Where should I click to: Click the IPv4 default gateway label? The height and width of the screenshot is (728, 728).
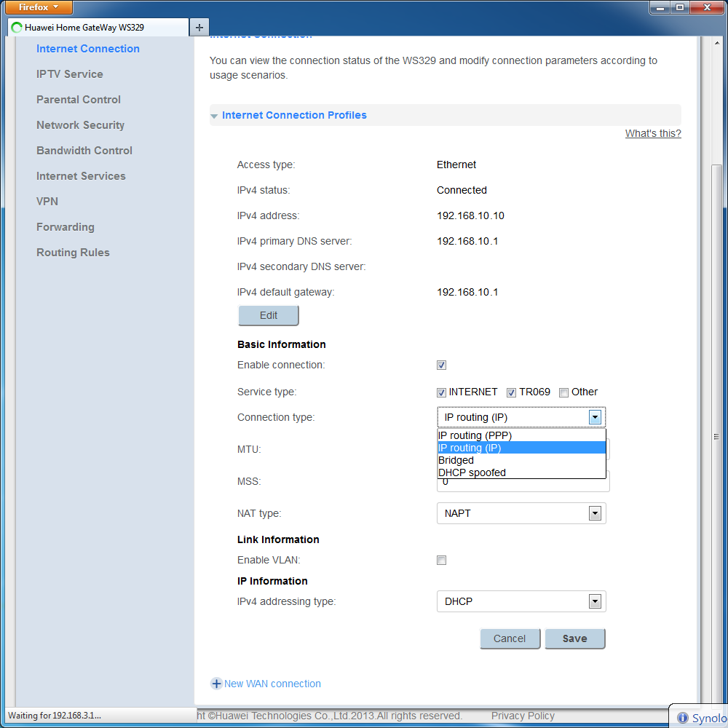pos(285,293)
